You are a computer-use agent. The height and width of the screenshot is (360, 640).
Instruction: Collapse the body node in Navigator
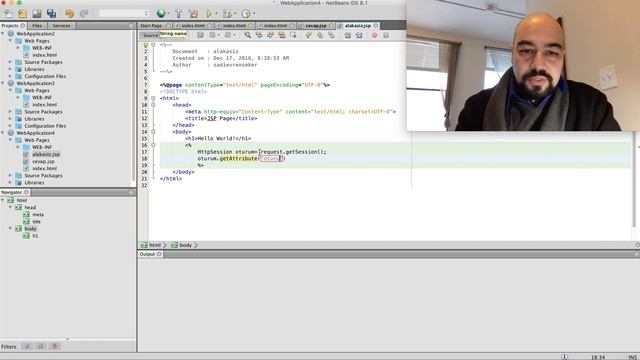coord(11,229)
